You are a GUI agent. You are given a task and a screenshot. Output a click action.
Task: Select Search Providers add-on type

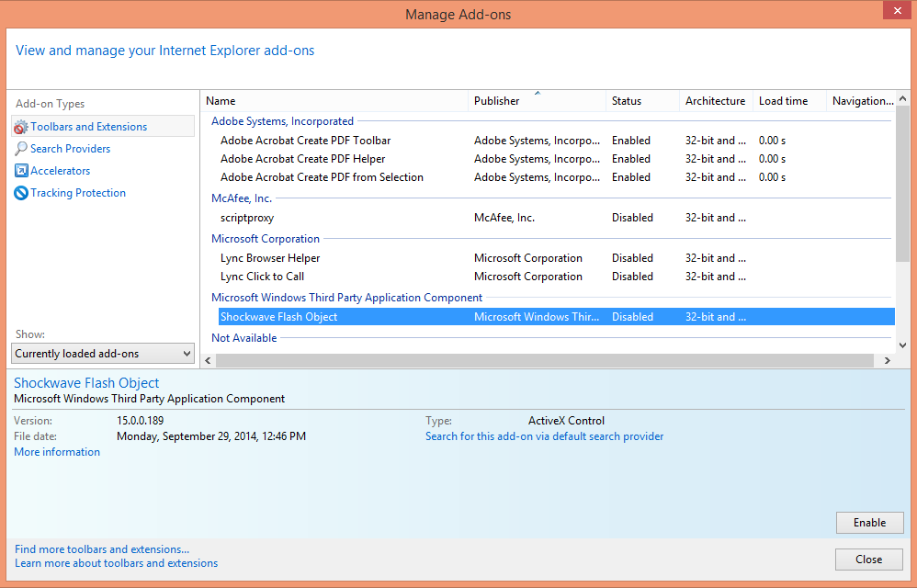pos(70,149)
